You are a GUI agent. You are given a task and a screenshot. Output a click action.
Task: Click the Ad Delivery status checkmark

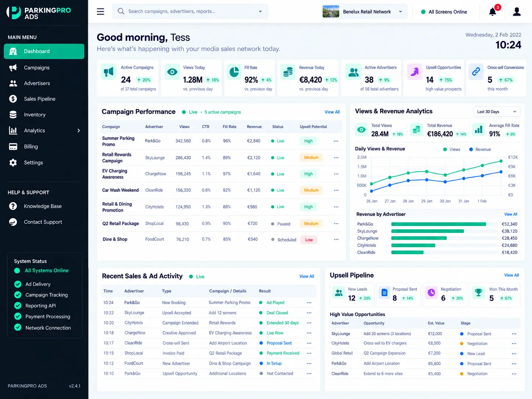tap(18, 284)
